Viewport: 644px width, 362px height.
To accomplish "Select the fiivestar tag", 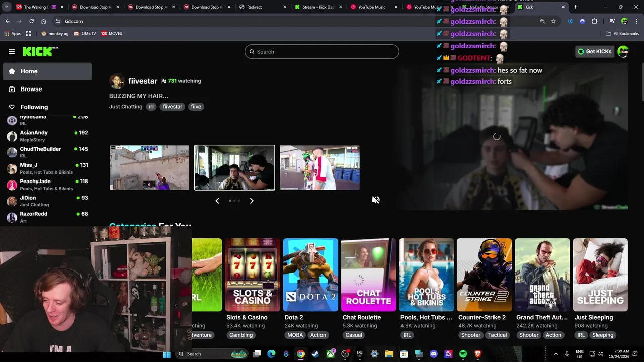I will (172, 107).
